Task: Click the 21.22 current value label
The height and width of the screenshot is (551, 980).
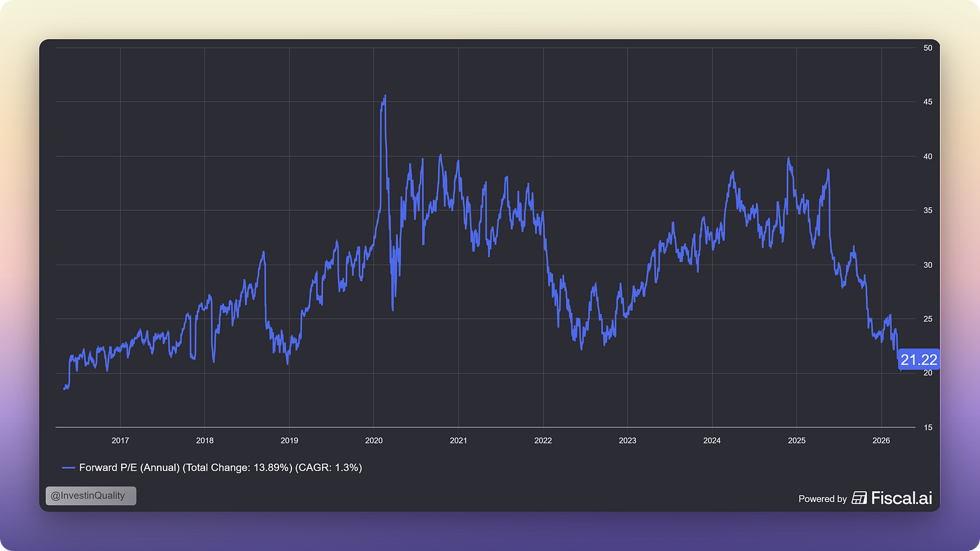Action: pyautogui.click(x=919, y=360)
